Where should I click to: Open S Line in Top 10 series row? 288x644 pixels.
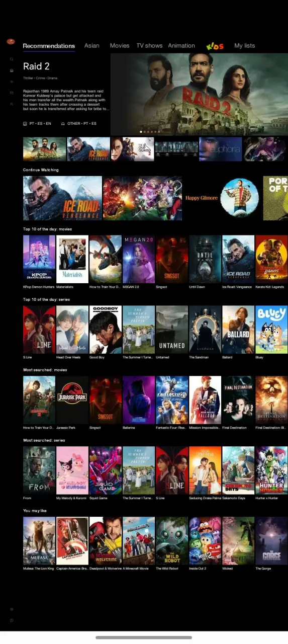pyautogui.click(x=39, y=330)
